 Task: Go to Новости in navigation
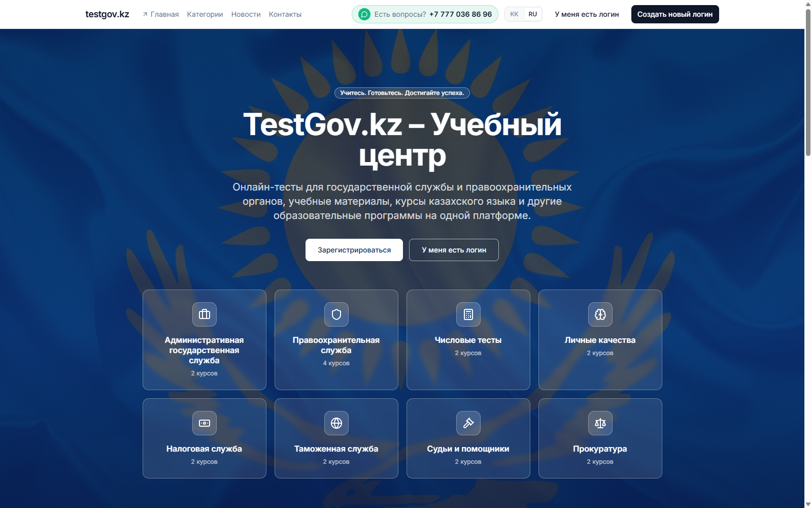pos(246,14)
